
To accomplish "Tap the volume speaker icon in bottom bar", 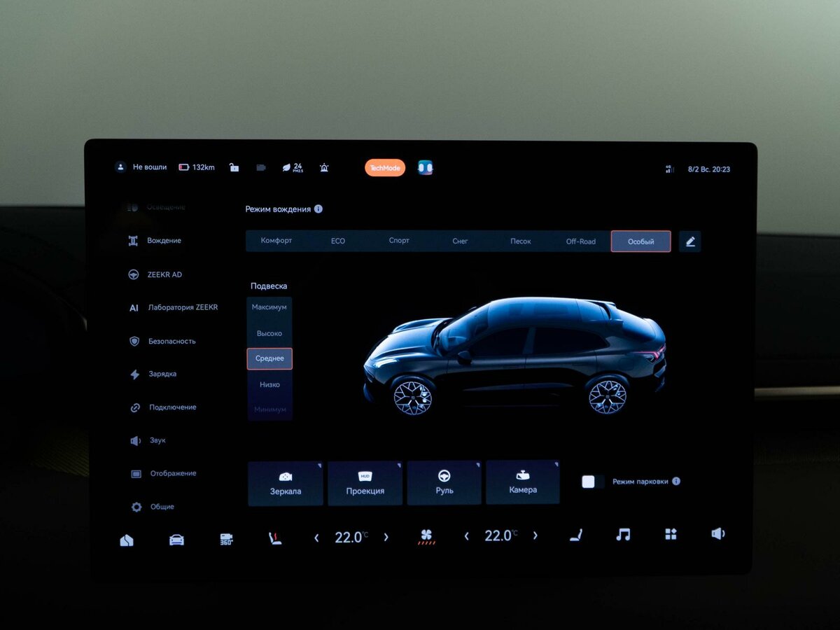I will (718, 533).
